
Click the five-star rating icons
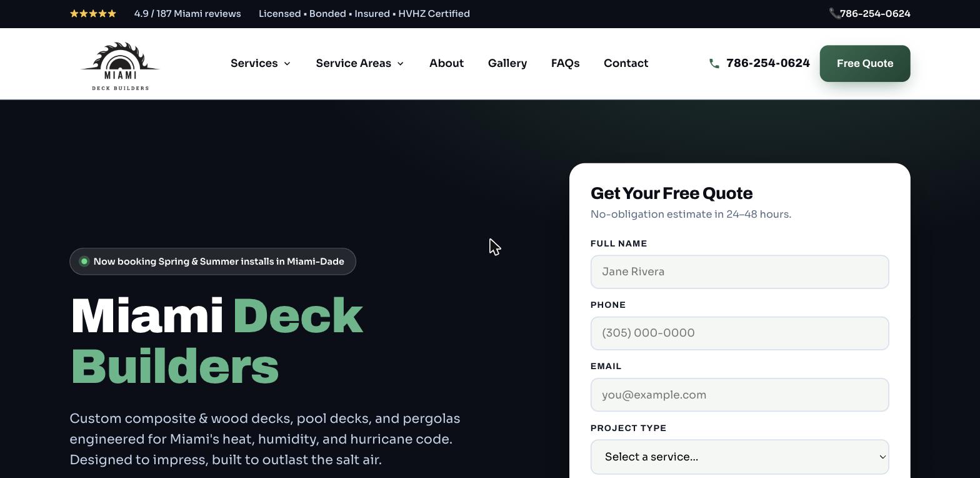[93, 14]
